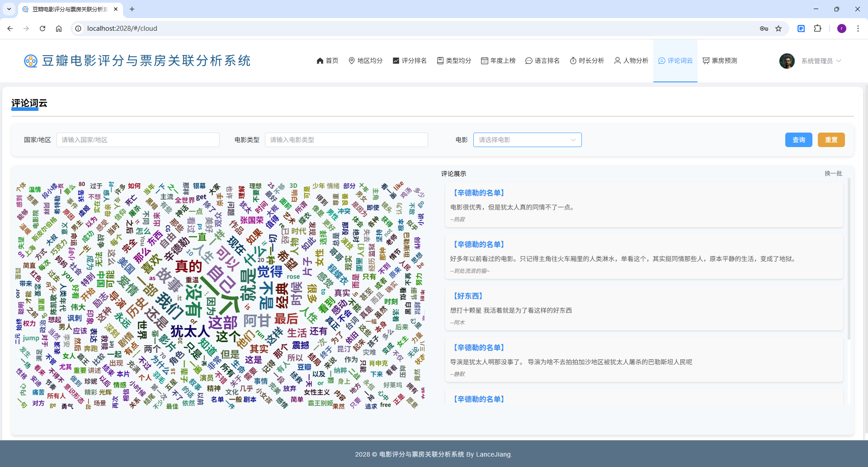
Task: Click the Douban system logo icon
Action: point(30,61)
